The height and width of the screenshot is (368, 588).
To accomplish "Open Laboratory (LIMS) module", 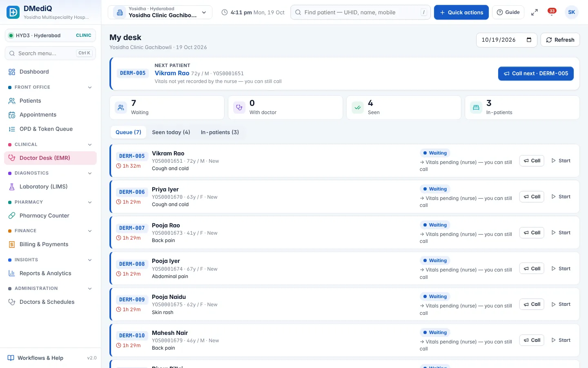I will [50, 187].
